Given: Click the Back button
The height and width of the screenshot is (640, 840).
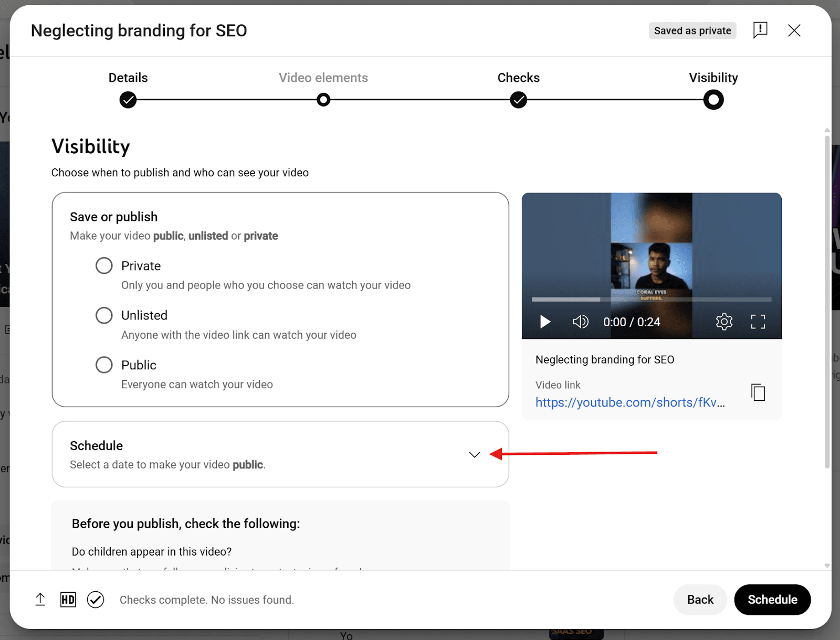Looking at the screenshot, I should click(x=700, y=600).
